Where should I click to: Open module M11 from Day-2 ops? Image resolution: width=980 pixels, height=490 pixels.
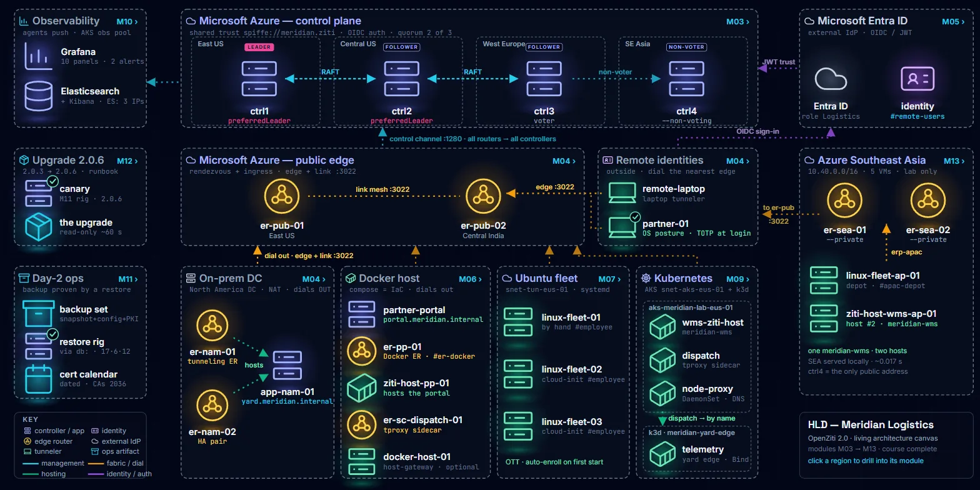(128, 279)
